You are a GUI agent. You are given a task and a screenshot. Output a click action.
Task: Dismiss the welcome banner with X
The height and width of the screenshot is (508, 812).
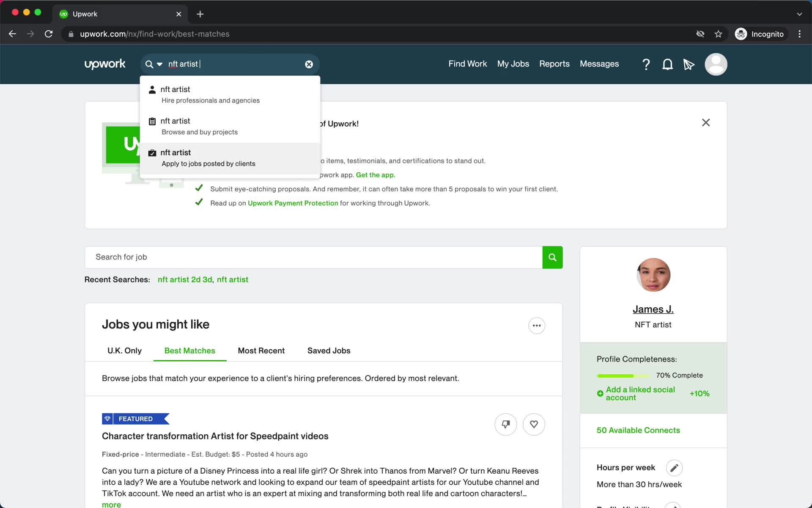tap(706, 123)
